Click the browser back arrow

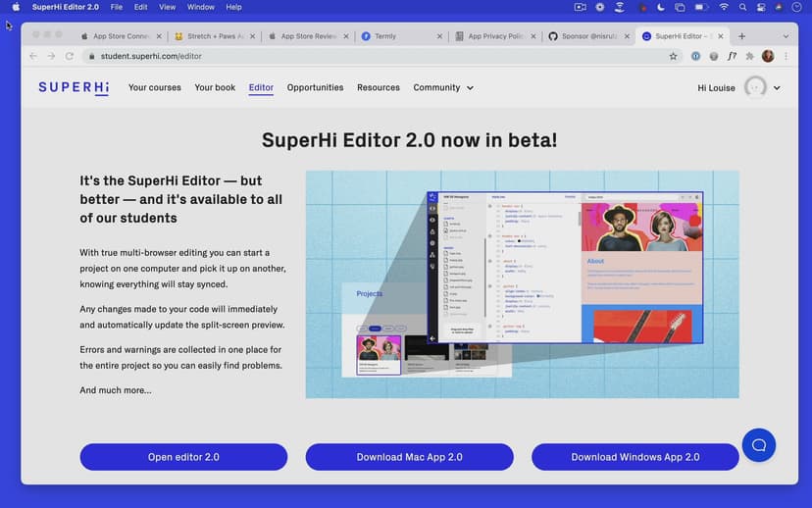[x=33, y=56]
